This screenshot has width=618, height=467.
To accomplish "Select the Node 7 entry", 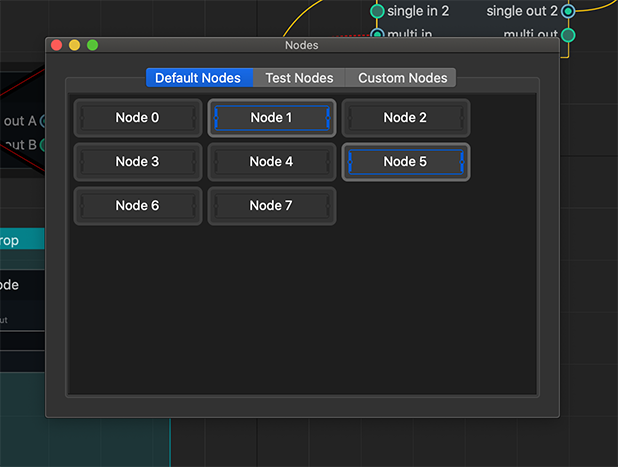I will click(272, 206).
